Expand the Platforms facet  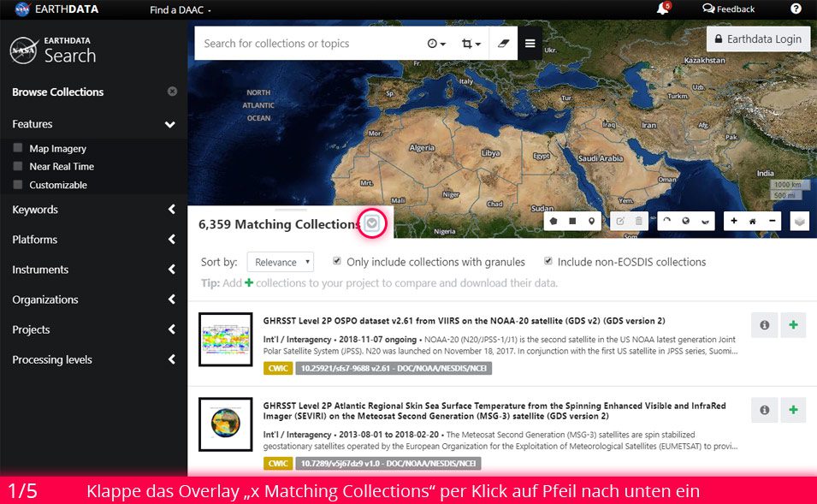click(94, 240)
